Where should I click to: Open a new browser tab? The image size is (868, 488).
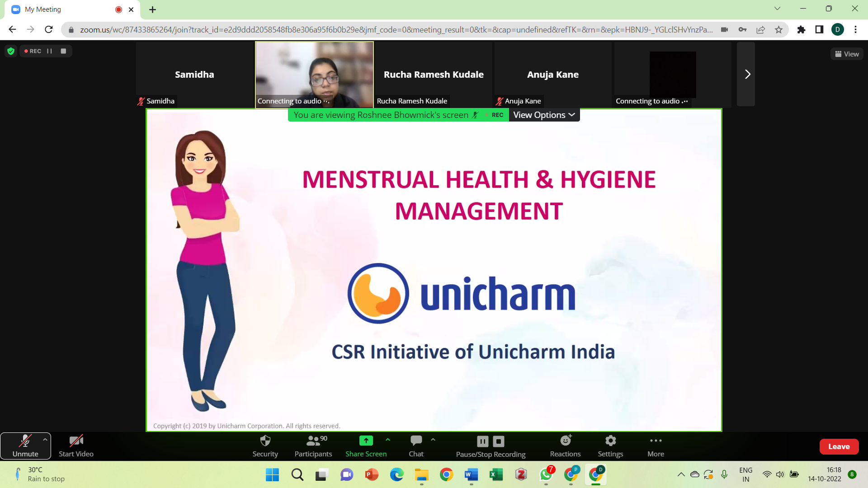click(152, 9)
